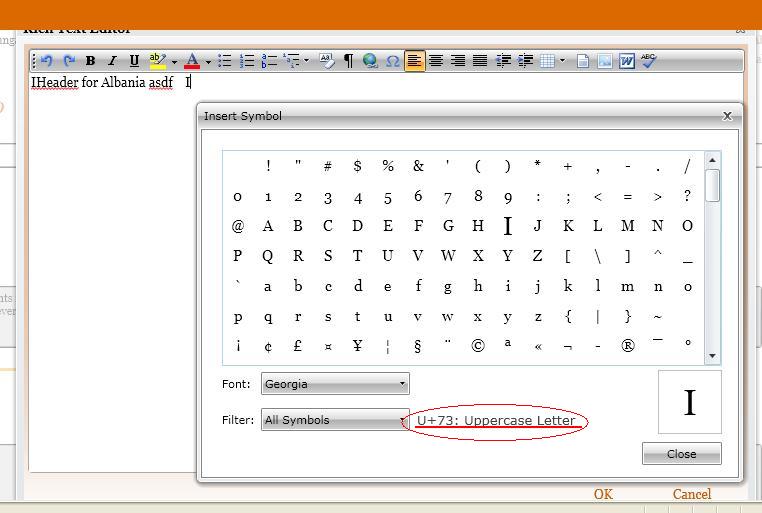The height and width of the screenshot is (513, 762).
Task: Select the left guillemet « symbol
Action: (x=537, y=347)
